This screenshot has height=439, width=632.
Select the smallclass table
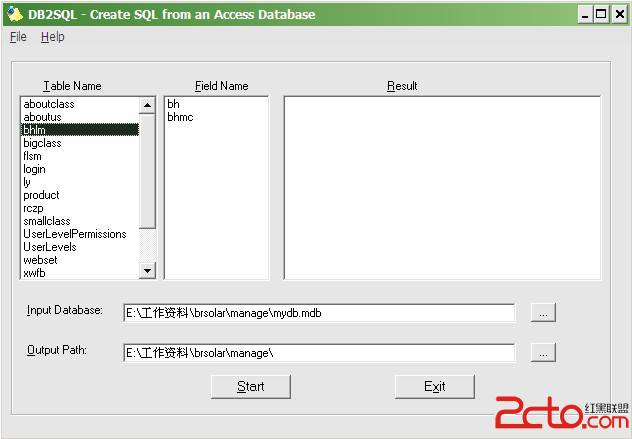point(80,221)
